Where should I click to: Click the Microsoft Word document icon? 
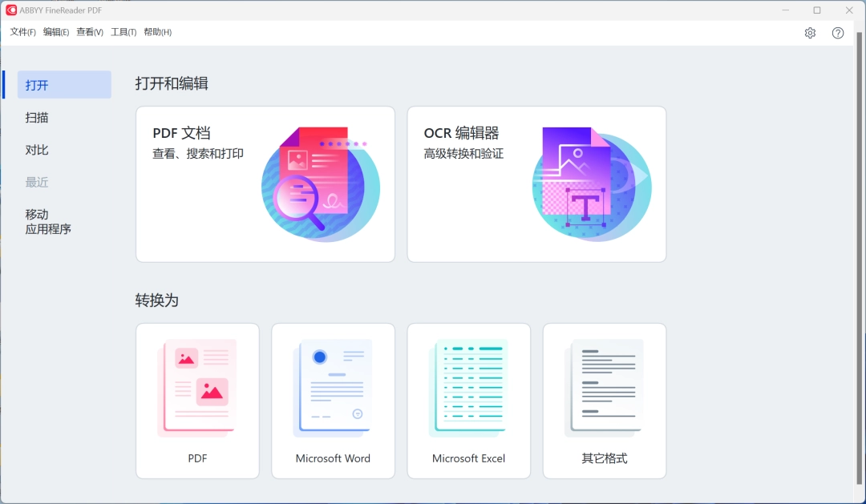pyautogui.click(x=333, y=388)
